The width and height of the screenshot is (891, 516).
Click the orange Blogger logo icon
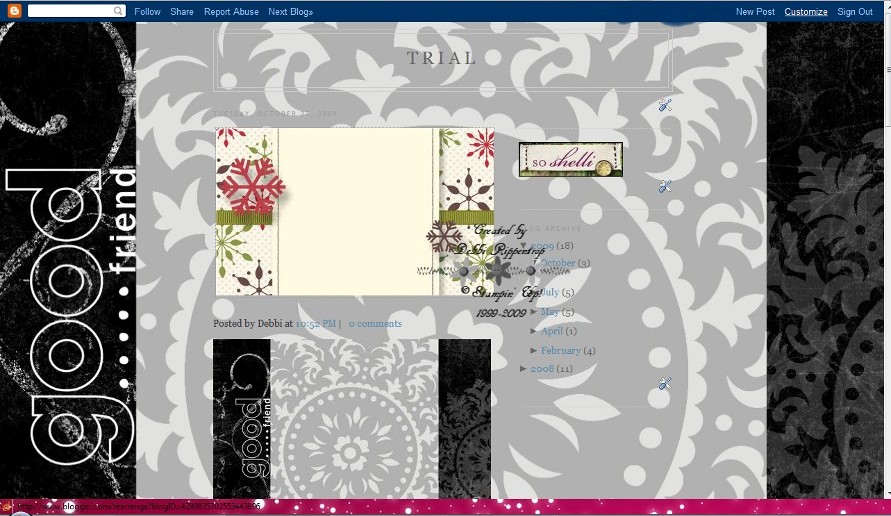[15, 11]
